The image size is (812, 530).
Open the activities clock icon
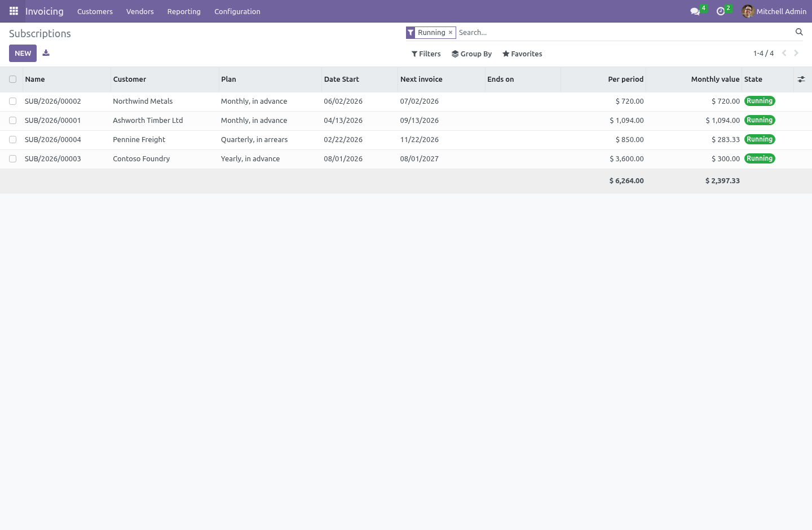pos(721,11)
